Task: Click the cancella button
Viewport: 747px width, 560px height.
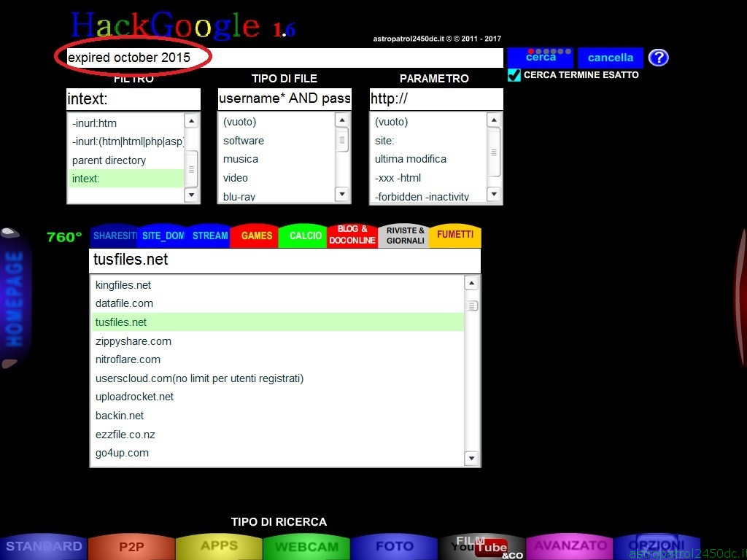Action: [x=611, y=58]
